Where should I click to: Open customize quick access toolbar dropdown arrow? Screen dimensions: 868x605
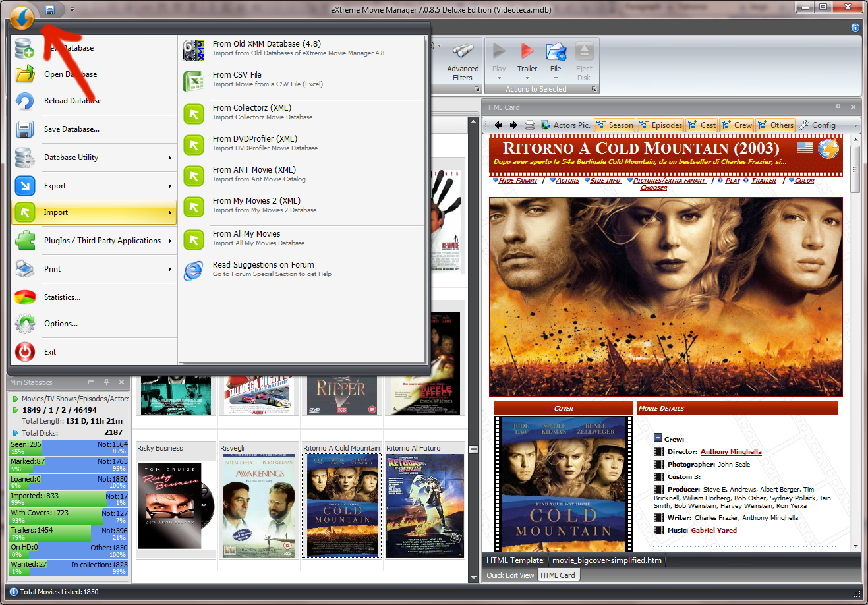pyautogui.click(x=72, y=10)
